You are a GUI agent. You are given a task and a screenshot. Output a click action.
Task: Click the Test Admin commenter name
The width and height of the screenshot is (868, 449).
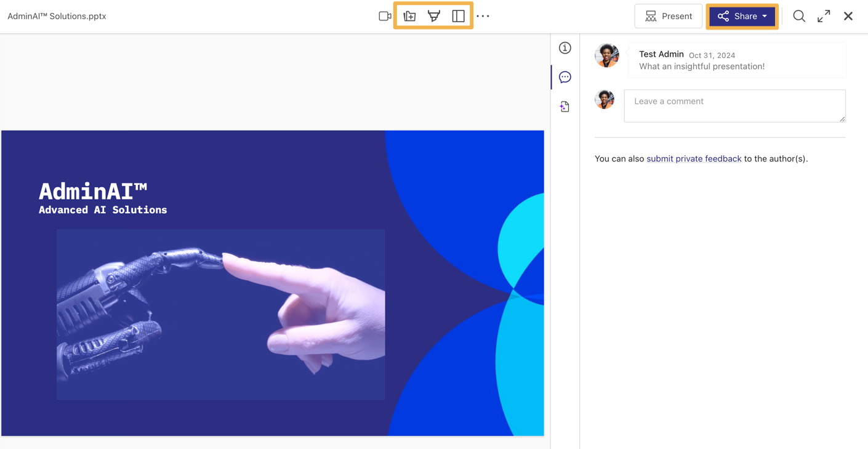pyautogui.click(x=661, y=54)
